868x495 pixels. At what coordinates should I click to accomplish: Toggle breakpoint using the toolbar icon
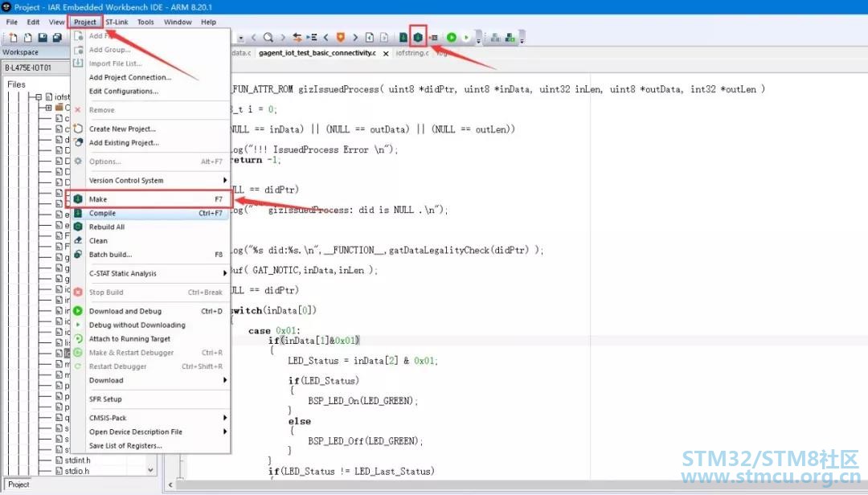[x=435, y=38]
